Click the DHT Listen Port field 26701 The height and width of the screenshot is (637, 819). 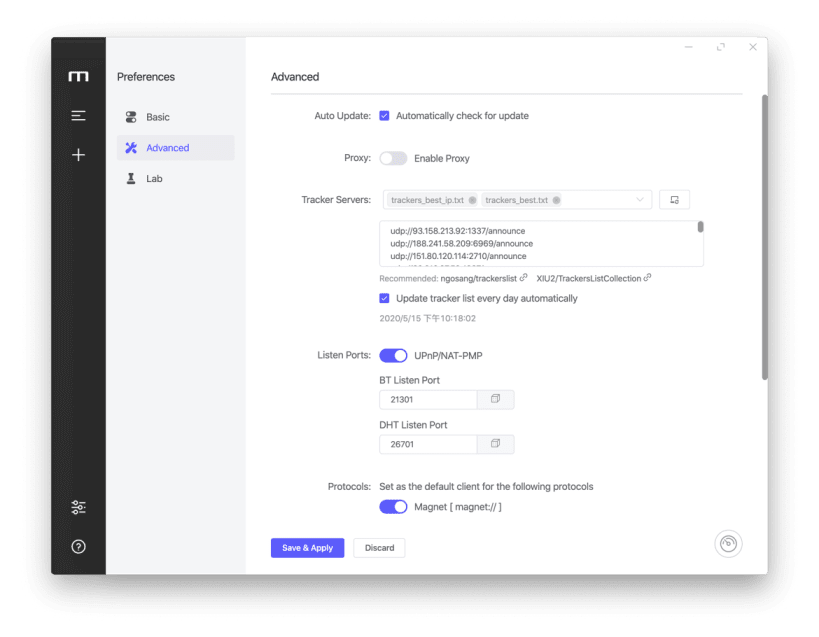(x=428, y=444)
